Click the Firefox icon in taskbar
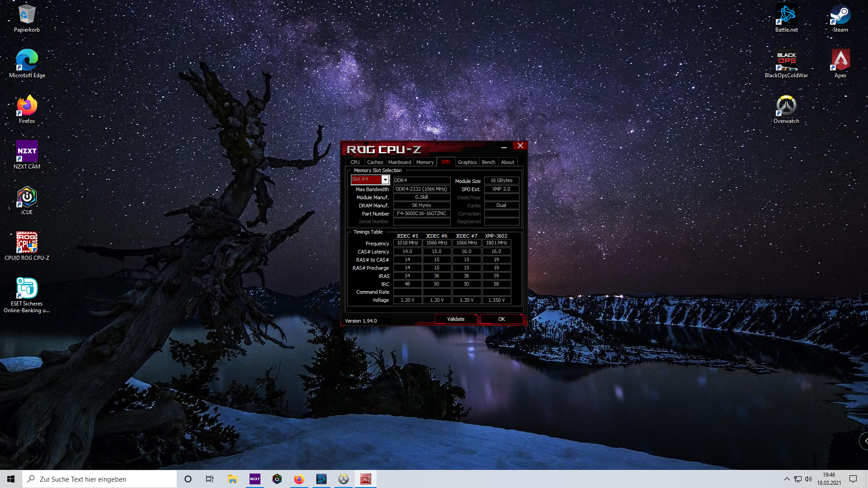 (x=299, y=479)
